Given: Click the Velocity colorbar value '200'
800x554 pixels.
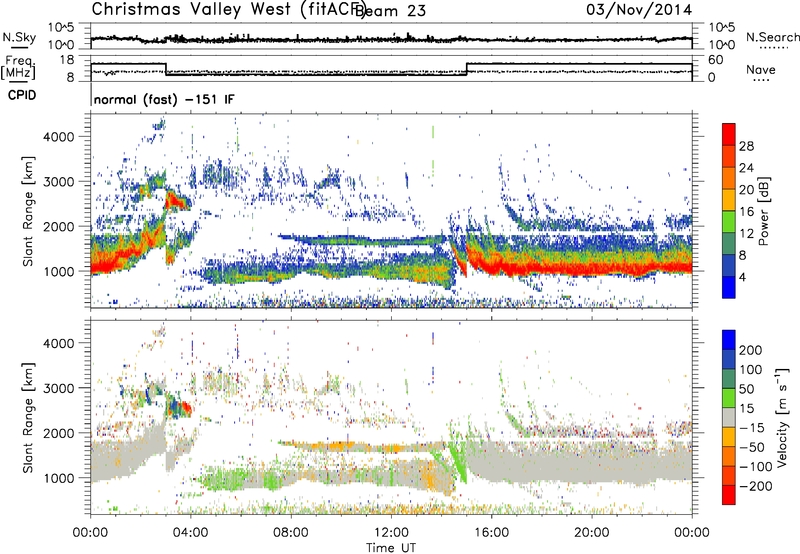Looking at the screenshot, I should pos(750,350).
